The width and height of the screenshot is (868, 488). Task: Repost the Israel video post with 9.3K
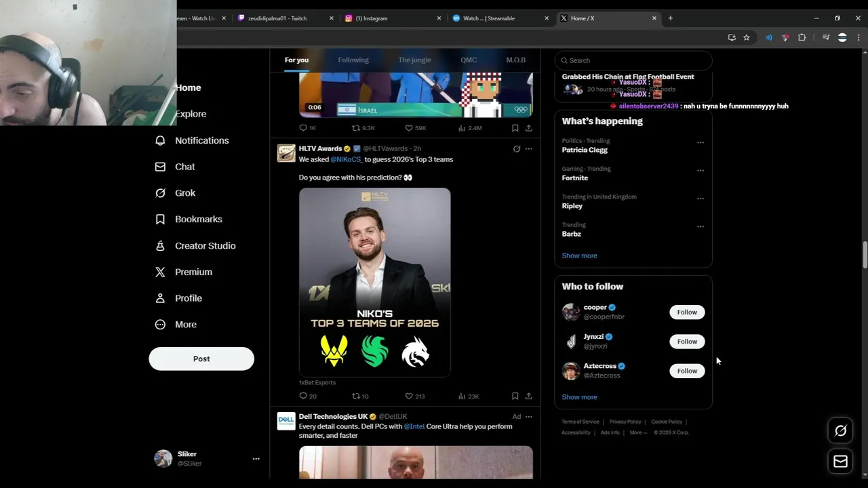356,128
